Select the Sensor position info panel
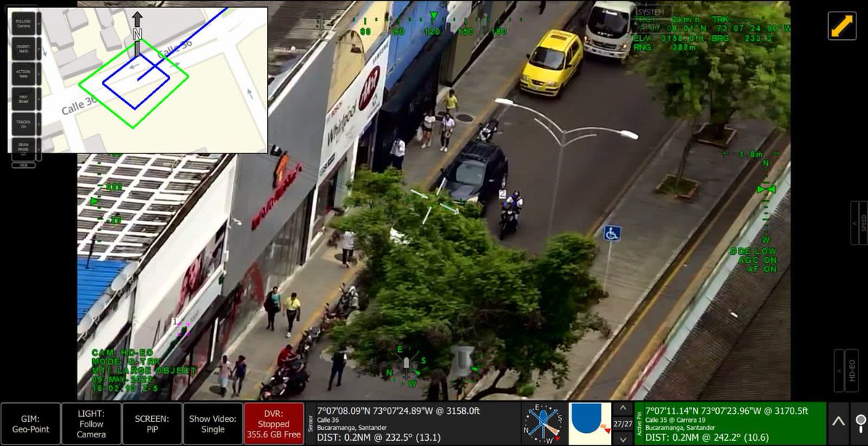 (x=413, y=424)
